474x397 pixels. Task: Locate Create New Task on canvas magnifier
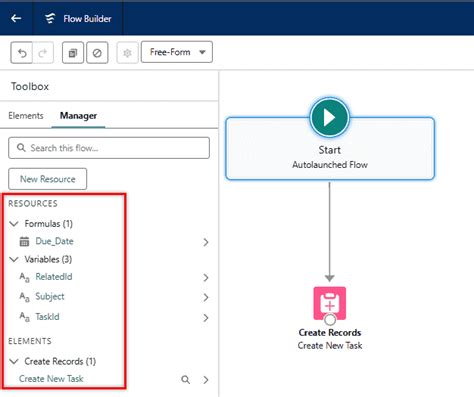tap(186, 380)
